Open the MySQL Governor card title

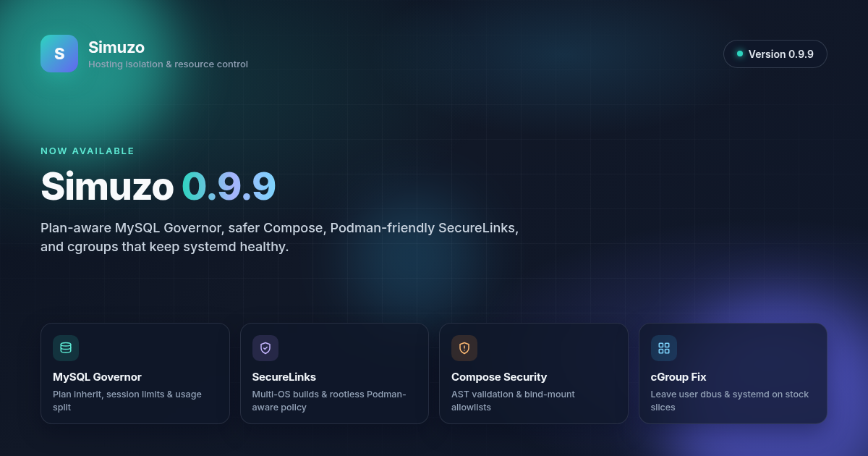coord(97,377)
